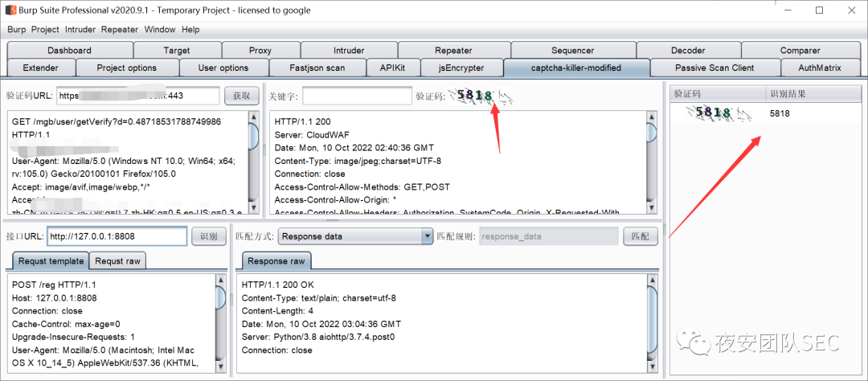Screen dimensions: 868x381
Task: Click the 匹配 button
Action: pyautogui.click(x=641, y=236)
